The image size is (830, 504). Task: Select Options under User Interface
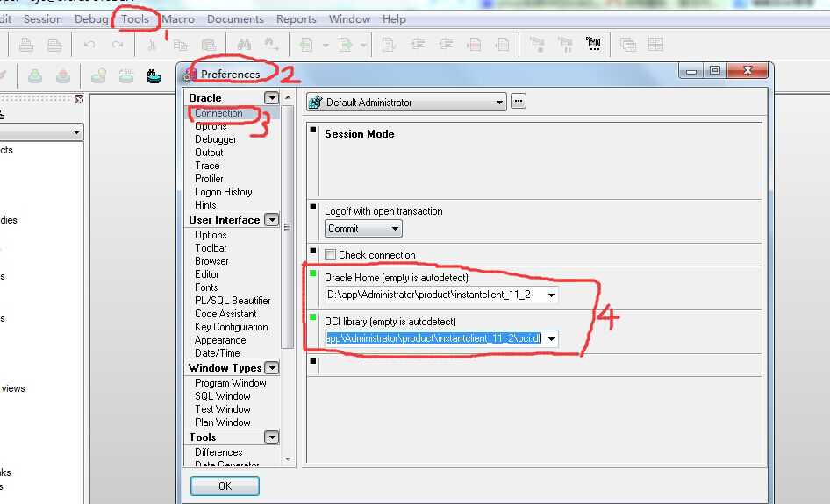tap(211, 235)
